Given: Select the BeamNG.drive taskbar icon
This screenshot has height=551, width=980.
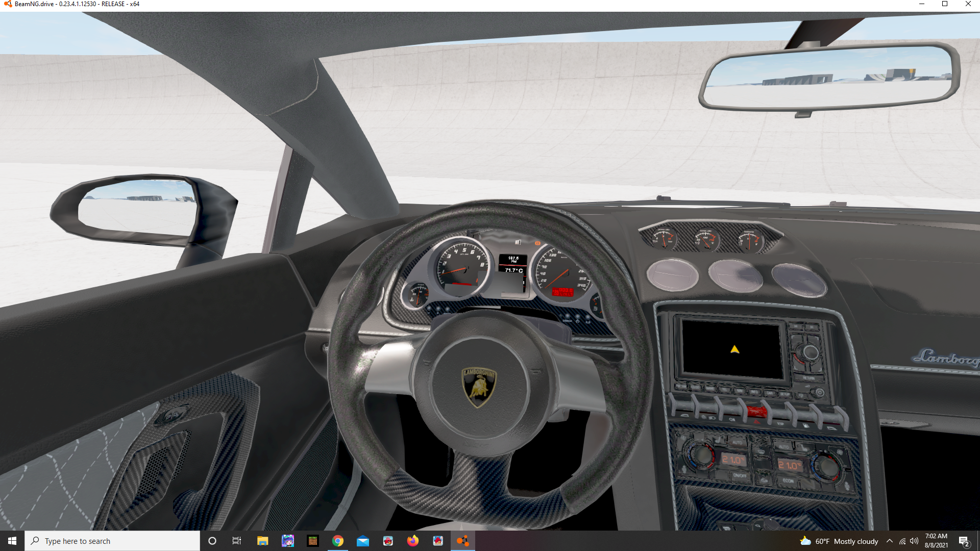Looking at the screenshot, I should point(463,541).
